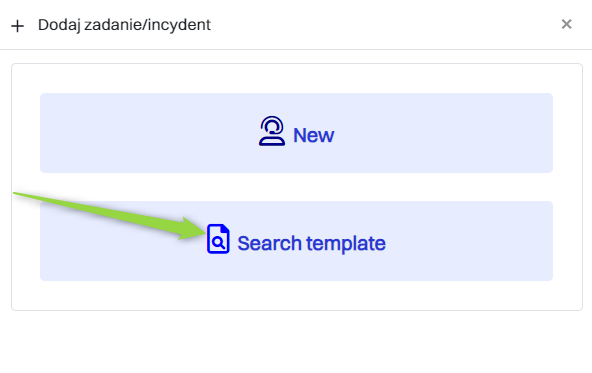
Task: Create a New task/incident
Action: (x=296, y=133)
